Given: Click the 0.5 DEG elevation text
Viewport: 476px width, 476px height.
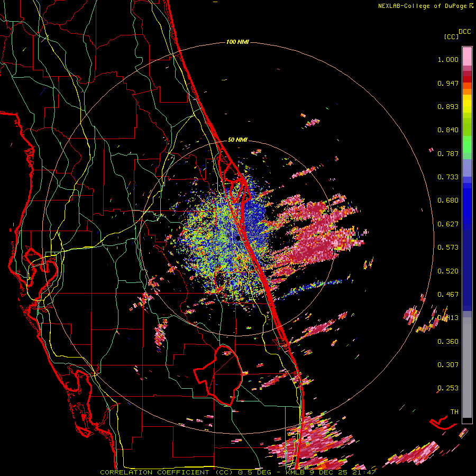Looking at the screenshot, I should pyautogui.click(x=254, y=472).
